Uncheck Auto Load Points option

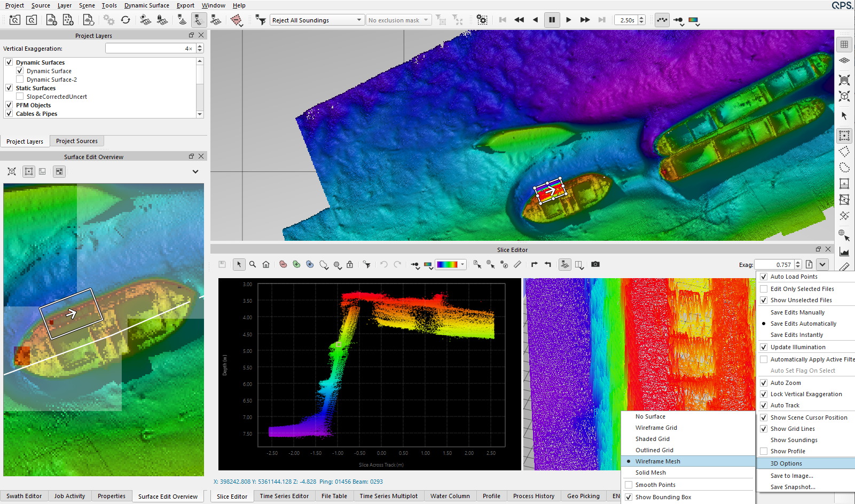pyautogui.click(x=764, y=277)
